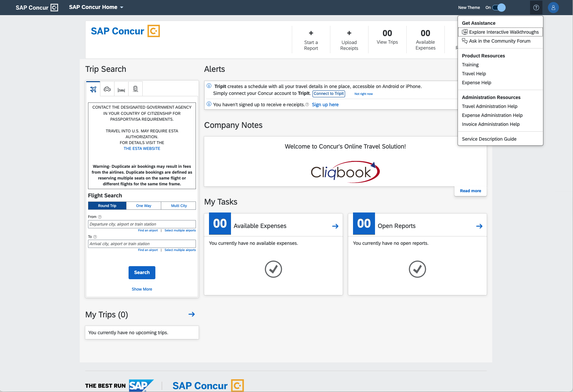Screen dimensions: 573x392
Task: Select the flight search airplane tab icon
Action: (x=93, y=89)
